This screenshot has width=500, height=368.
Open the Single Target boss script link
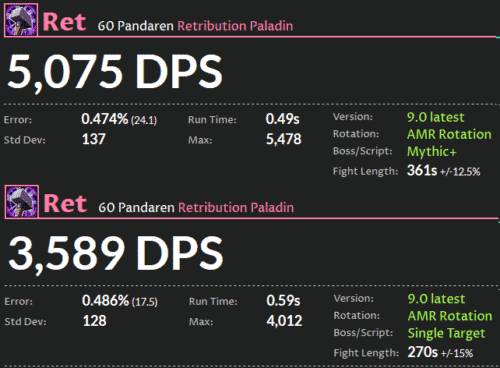[446, 333]
